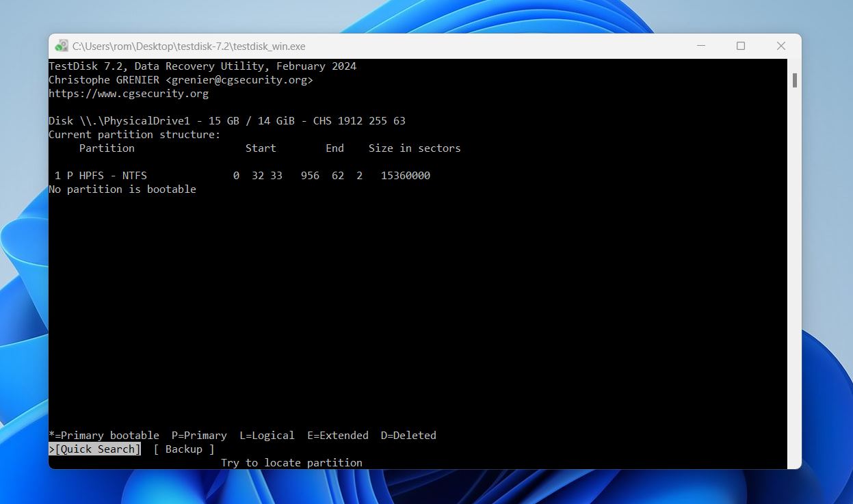Click the Start column header
853x504 pixels.
coord(261,148)
